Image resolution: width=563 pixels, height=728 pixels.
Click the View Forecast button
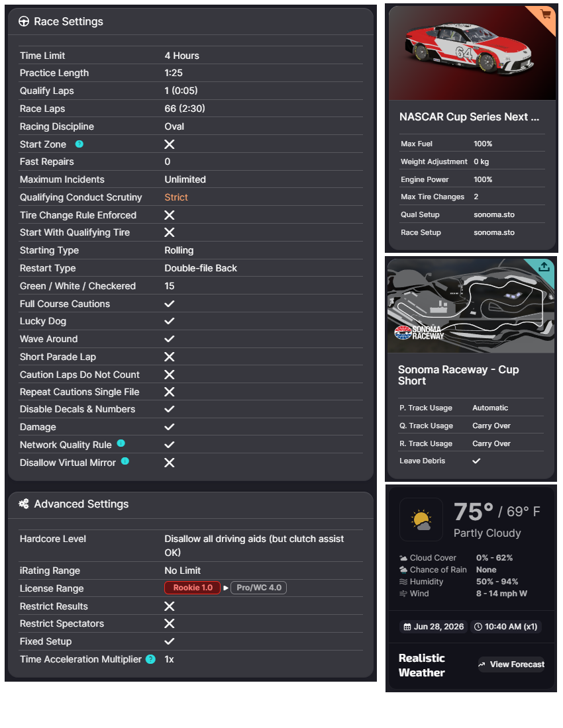(x=511, y=664)
